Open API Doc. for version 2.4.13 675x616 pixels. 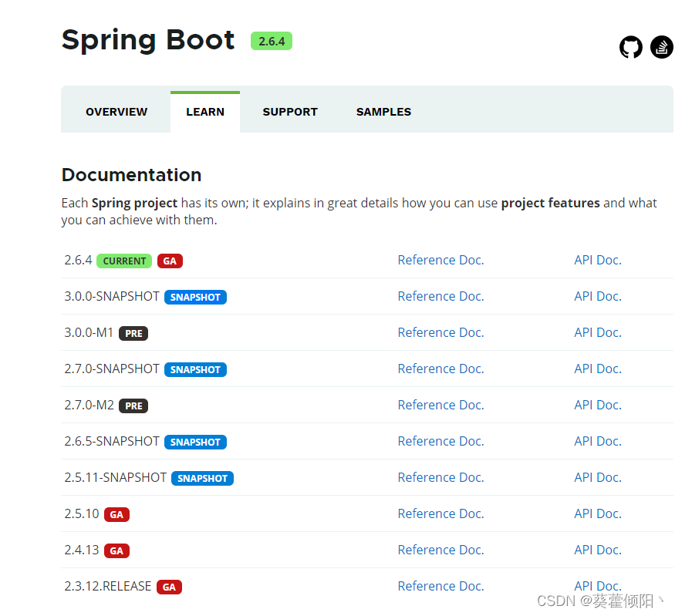(x=598, y=550)
